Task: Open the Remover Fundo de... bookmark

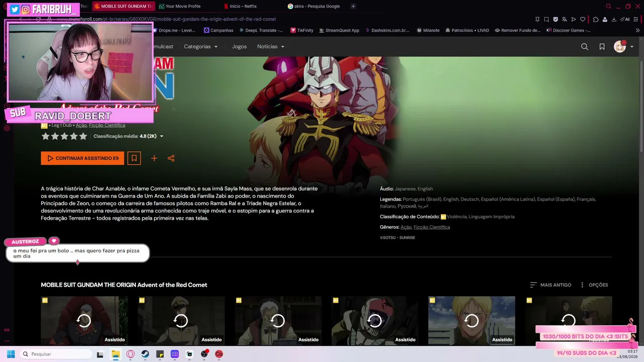Action: click(517, 30)
